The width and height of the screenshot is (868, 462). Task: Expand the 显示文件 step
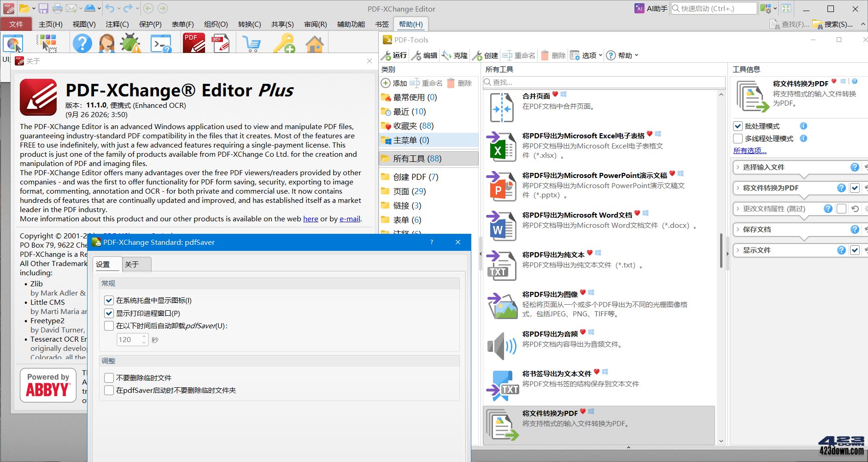point(738,250)
